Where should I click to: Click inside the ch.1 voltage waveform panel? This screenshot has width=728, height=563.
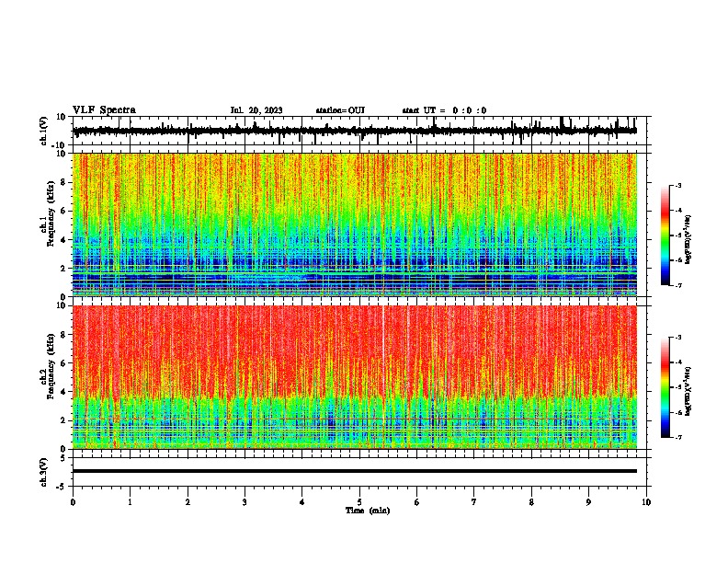(361, 131)
